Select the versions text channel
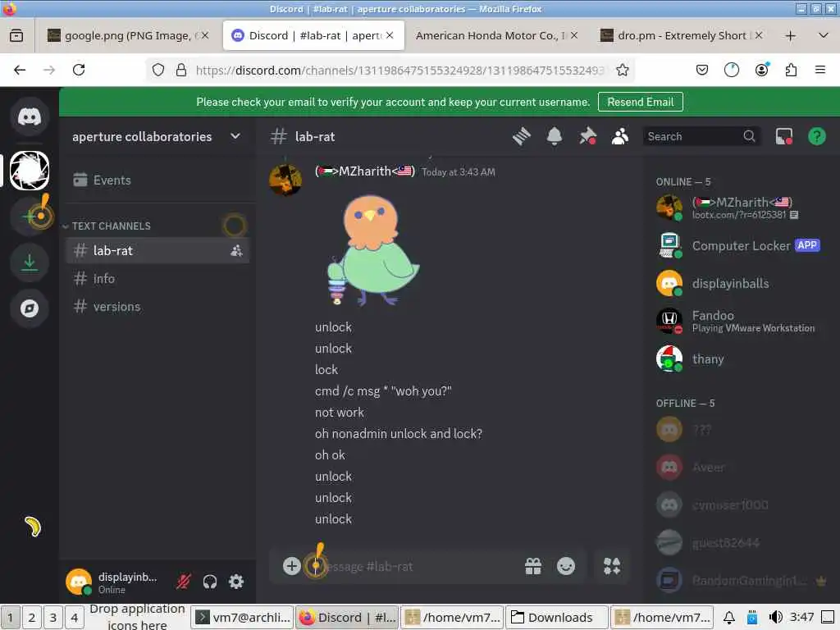 pos(157,307)
